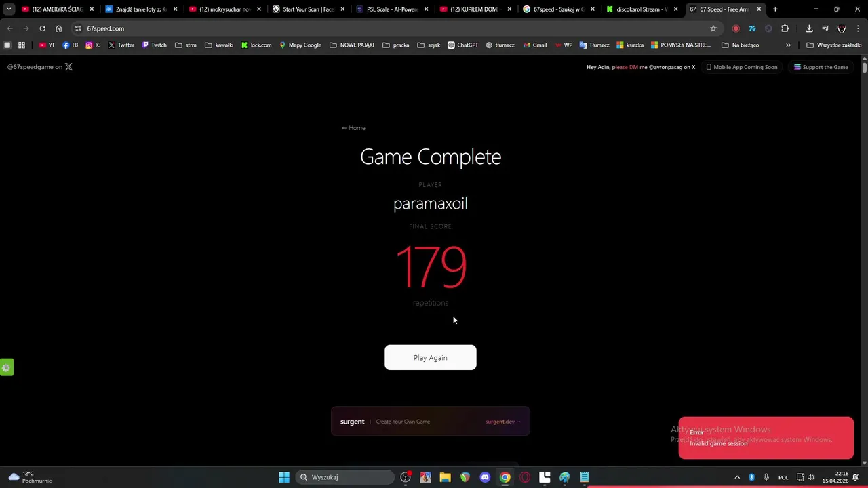Open the kawałki bookmark folder
Image resolution: width=868 pixels, height=488 pixels.
point(218,45)
